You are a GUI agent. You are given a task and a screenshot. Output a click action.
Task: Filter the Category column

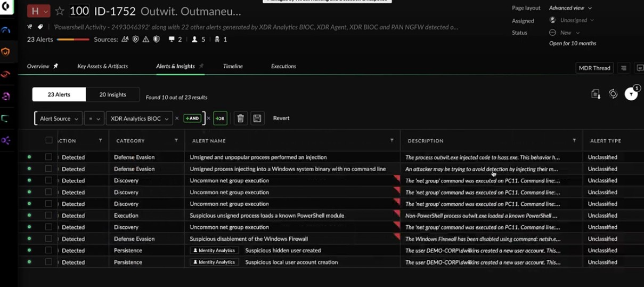pos(176,140)
